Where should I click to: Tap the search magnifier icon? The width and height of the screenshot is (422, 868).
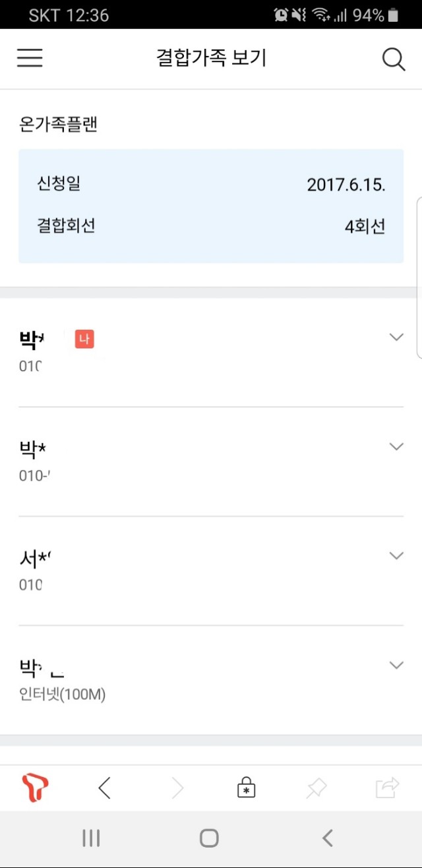tap(393, 59)
